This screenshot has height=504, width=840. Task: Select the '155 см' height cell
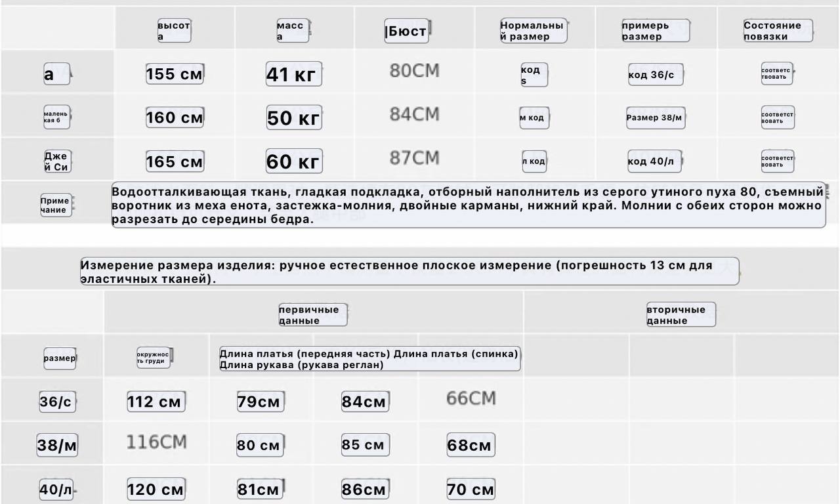click(x=175, y=73)
